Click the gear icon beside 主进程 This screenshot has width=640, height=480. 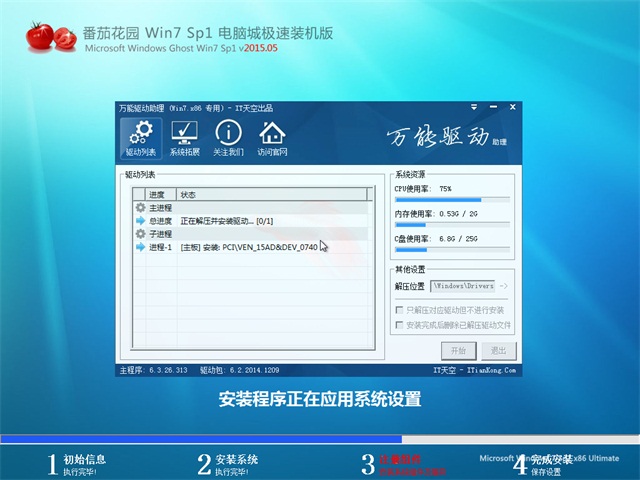140,207
